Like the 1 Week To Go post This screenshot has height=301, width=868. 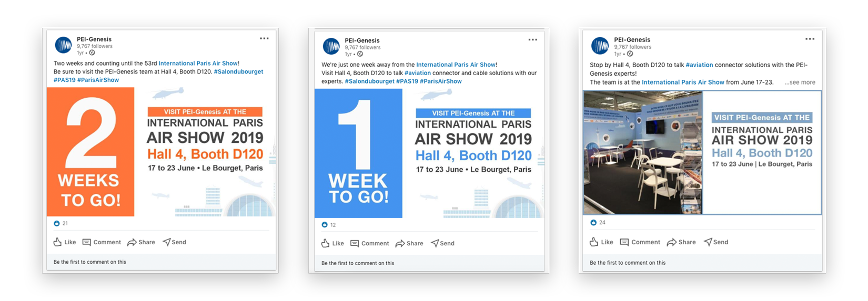[332, 243]
